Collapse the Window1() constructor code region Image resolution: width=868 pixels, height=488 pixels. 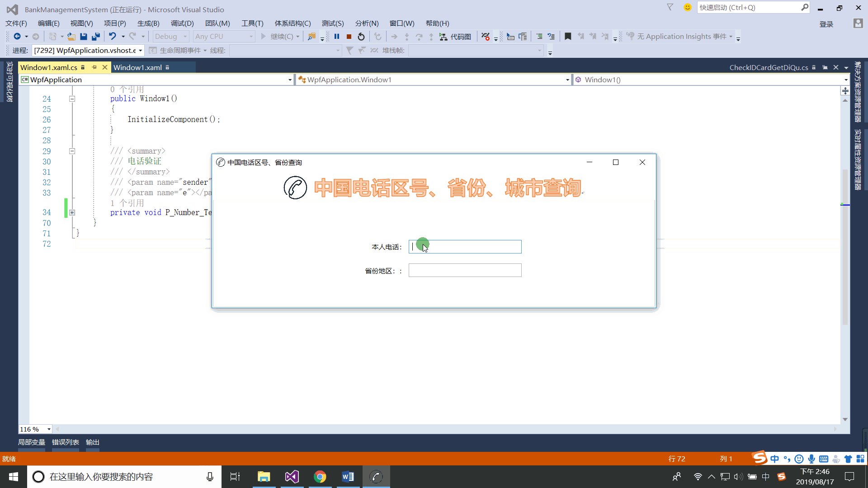click(72, 99)
